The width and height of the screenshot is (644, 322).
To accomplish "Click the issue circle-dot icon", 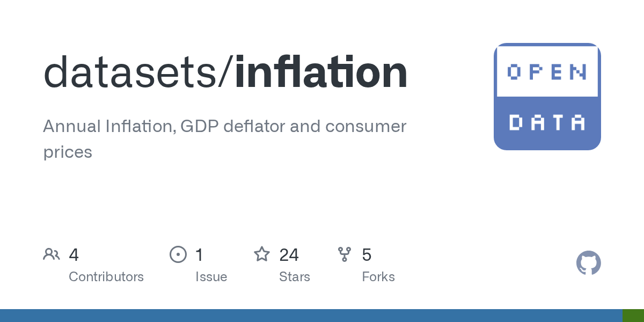I will click(178, 254).
